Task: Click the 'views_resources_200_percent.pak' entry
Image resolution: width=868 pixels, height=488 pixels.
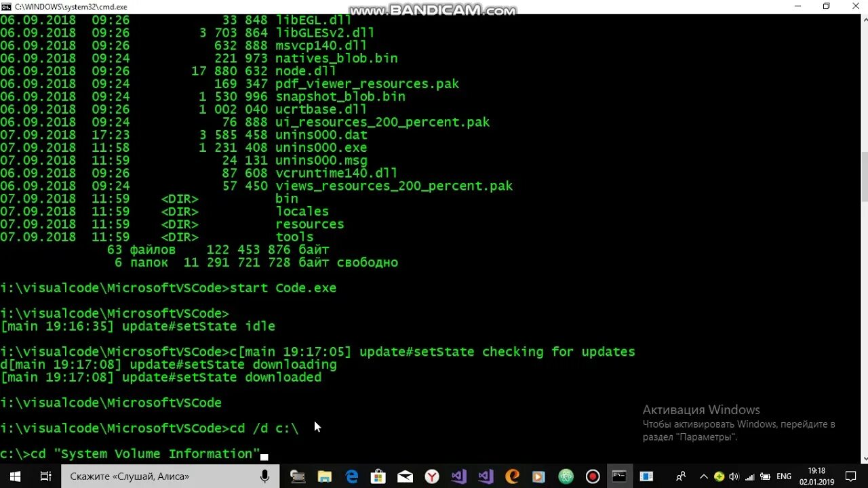Action: 394,186
